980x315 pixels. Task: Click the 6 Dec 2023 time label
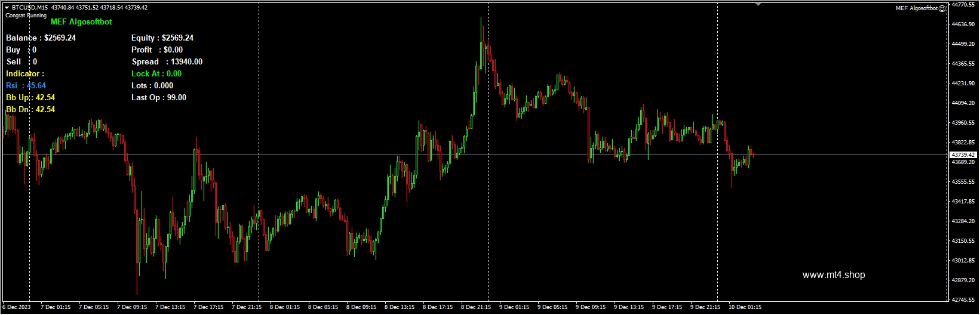click(17, 307)
